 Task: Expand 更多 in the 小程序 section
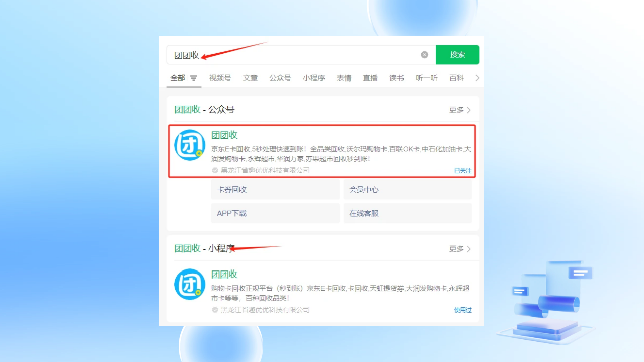(x=460, y=249)
